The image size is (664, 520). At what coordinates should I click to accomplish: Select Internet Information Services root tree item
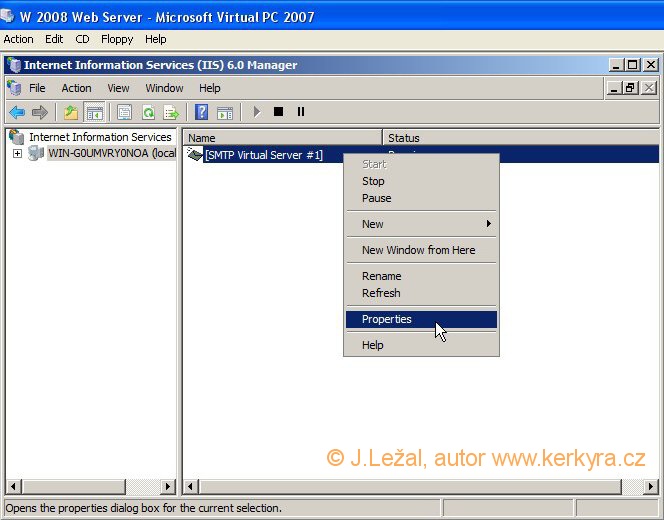[x=99, y=137]
